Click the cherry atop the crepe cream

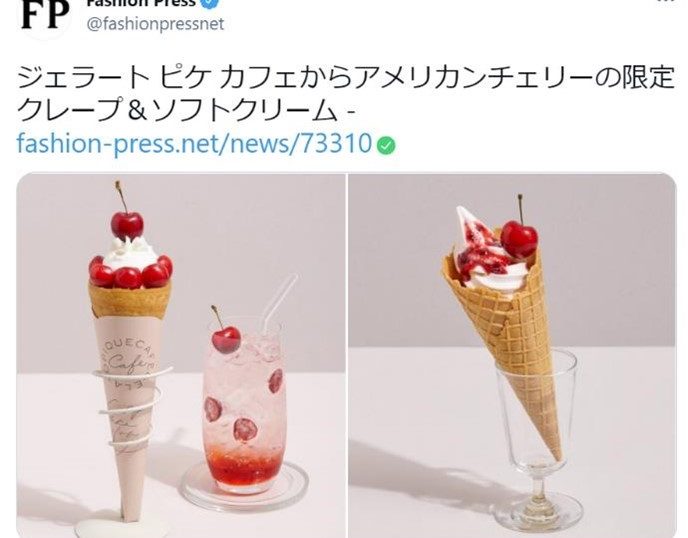127,224
